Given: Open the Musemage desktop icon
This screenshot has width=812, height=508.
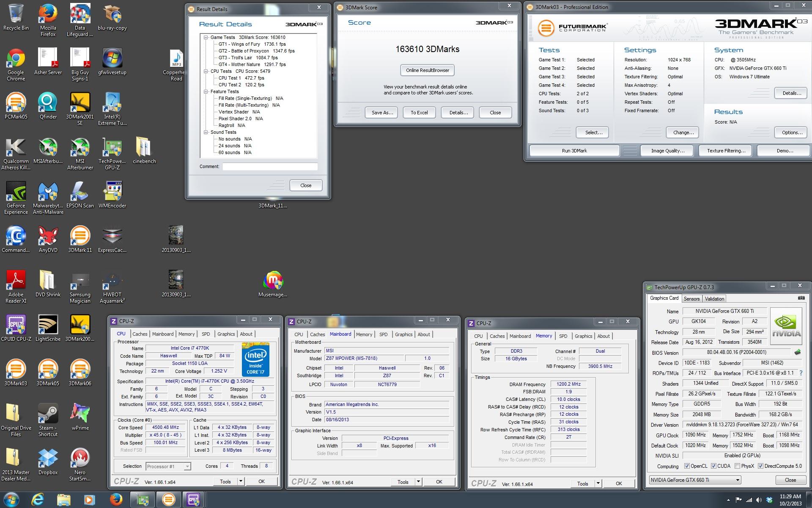Looking at the screenshot, I should [x=273, y=284].
